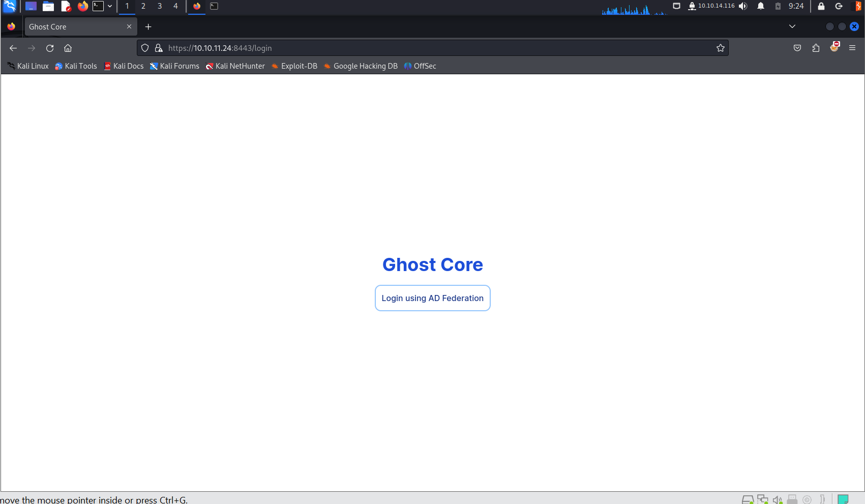Open the Firefox home page icon
865x504 pixels.
click(68, 48)
